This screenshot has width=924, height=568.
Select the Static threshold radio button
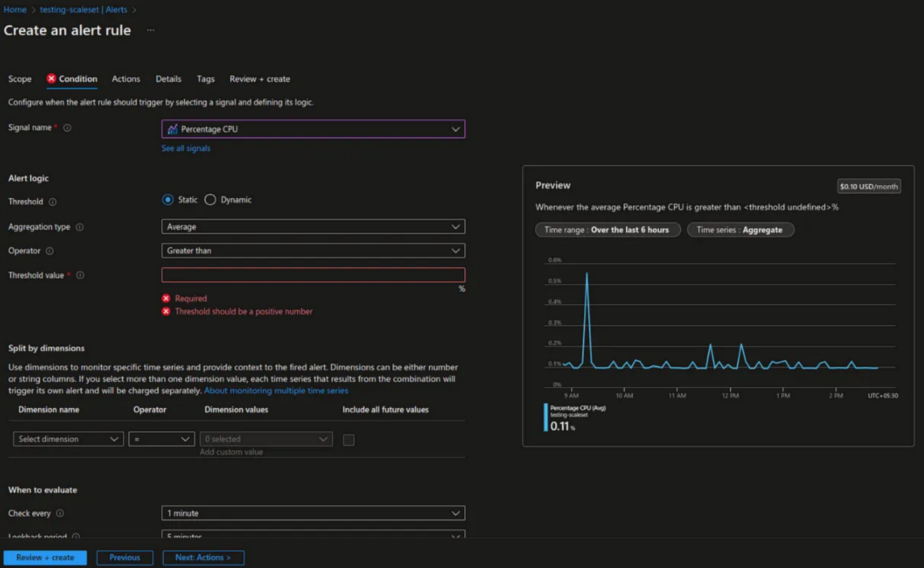coord(168,200)
